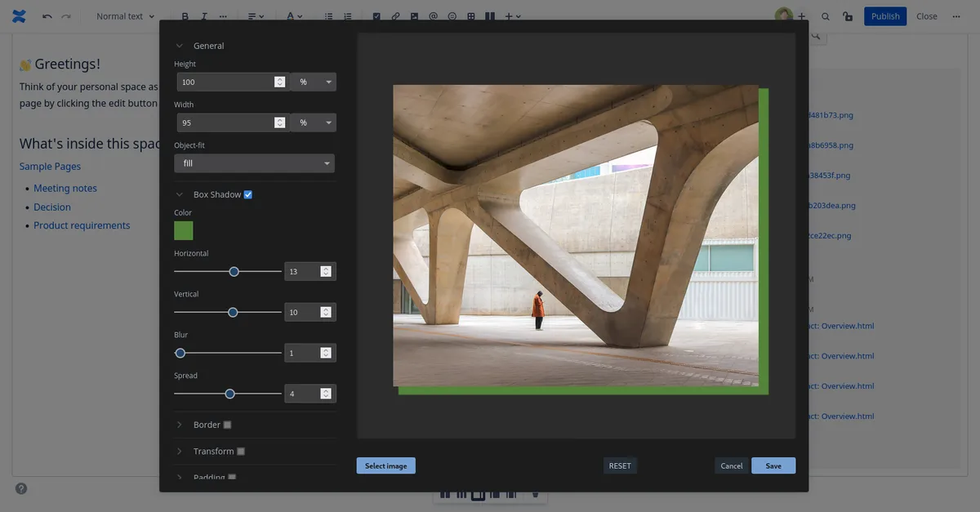Click the Horizontal shadow slider handle
Screen dimensions: 980x512
tap(234, 271)
